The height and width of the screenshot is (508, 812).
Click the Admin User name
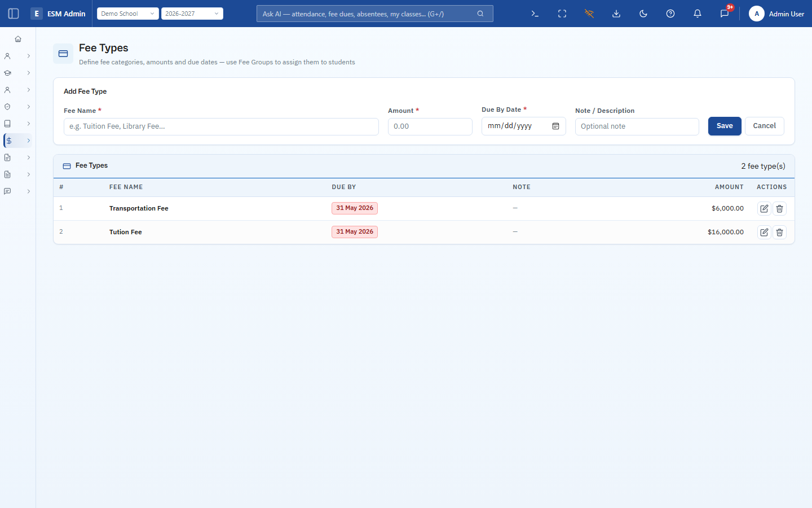coord(787,14)
